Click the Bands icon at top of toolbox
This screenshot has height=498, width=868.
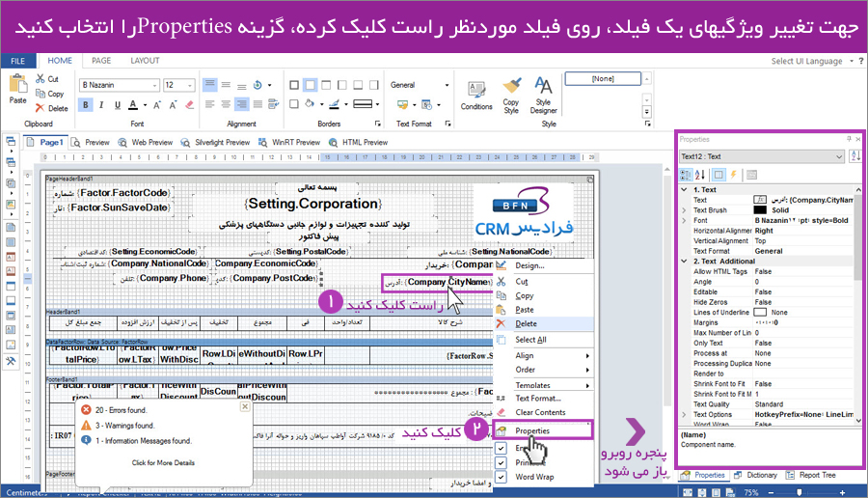coord(11,143)
